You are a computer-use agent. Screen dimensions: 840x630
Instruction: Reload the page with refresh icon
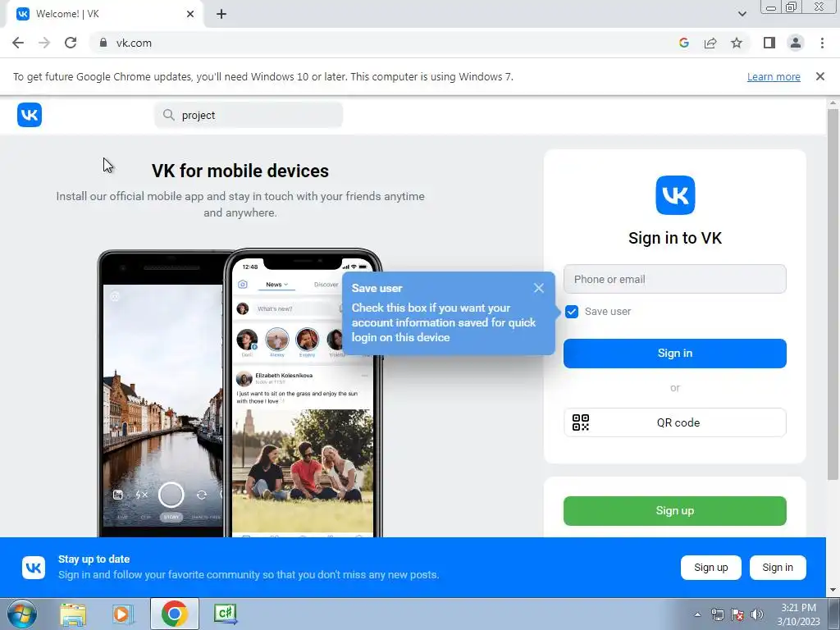(71, 43)
